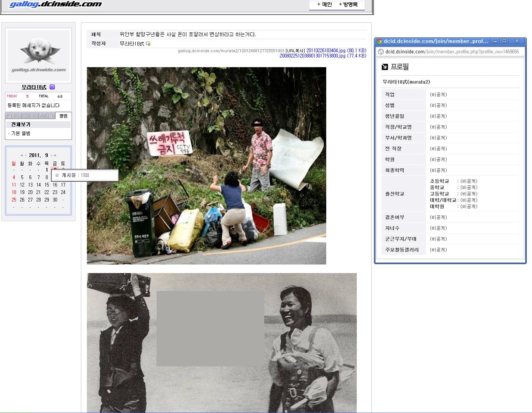532x413 pixels.
Task: Select 전체보기 in the album list
Action: (x=21, y=125)
